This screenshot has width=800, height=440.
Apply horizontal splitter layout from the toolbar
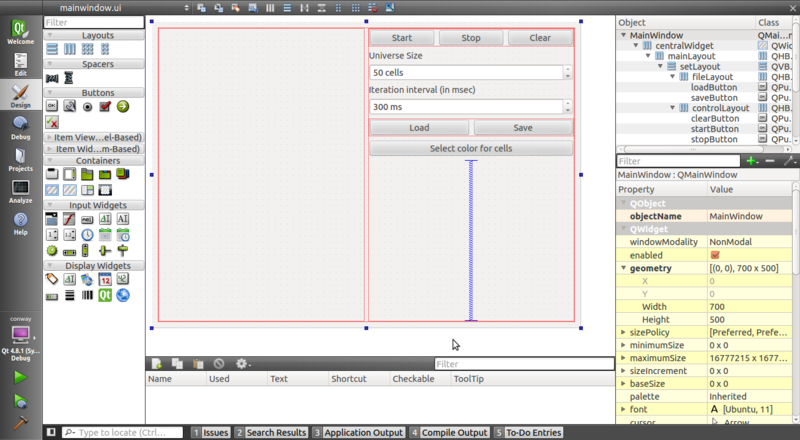point(304,8)
